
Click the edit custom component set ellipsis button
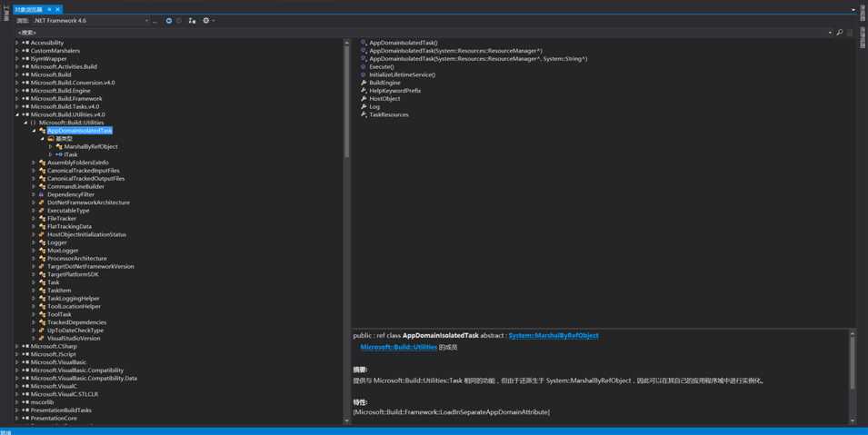click(x=155, y=21)
